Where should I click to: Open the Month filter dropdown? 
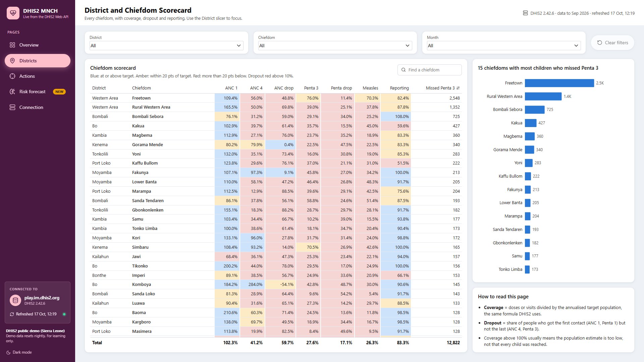[x=504, y=46]
